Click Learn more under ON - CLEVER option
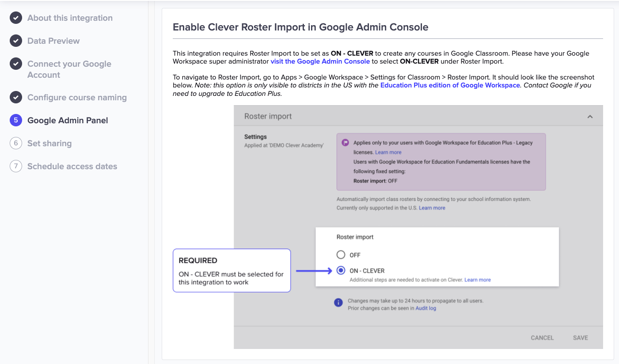The image size is (619, 364). tap(478, 279)
